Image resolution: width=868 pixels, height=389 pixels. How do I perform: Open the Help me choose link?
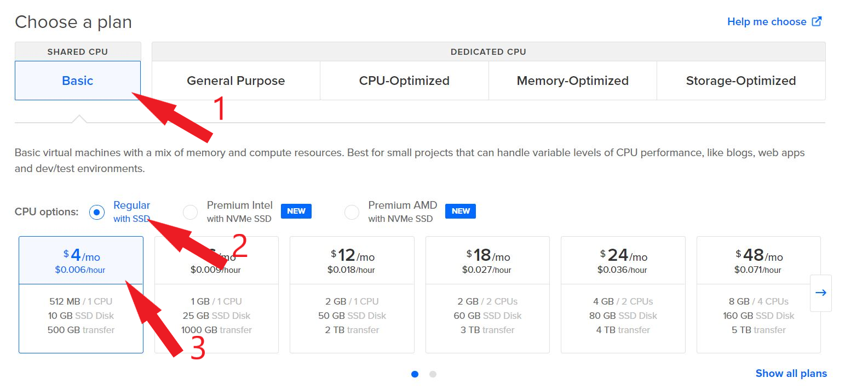[766, 21]
